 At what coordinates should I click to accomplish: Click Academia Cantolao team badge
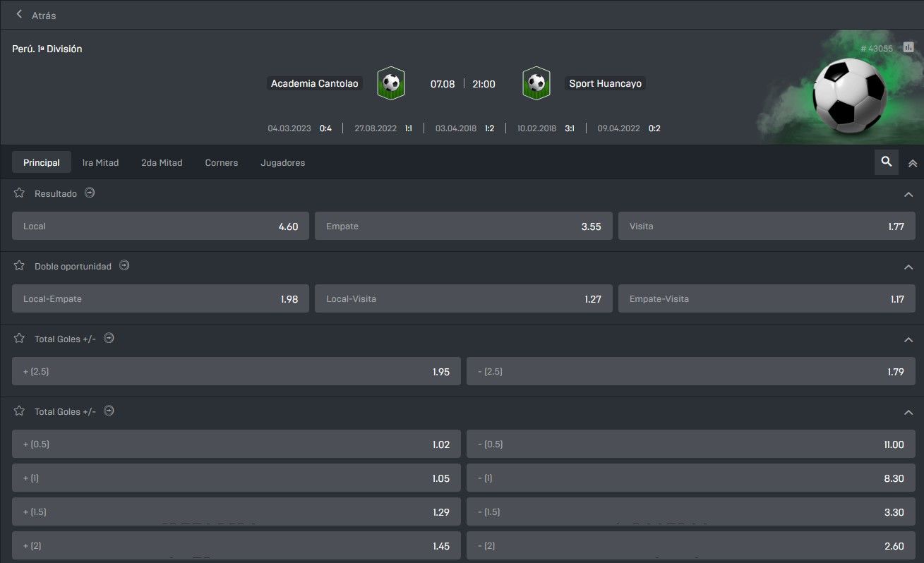[390, 83]
